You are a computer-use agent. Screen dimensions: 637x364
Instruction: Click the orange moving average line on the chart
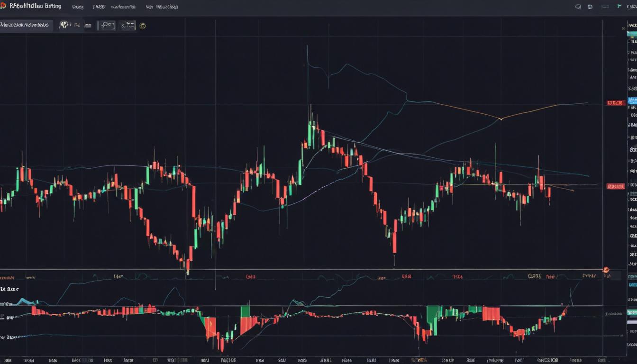[500, 120]
